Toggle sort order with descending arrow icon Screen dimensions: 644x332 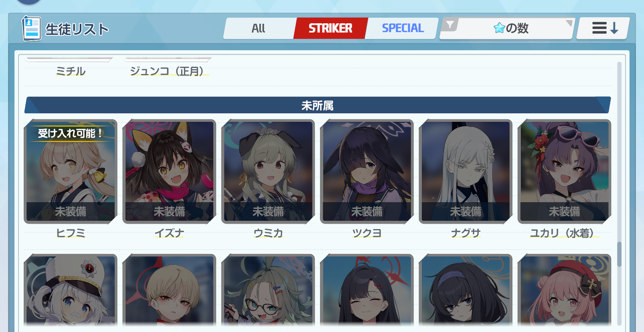point(603,28)
